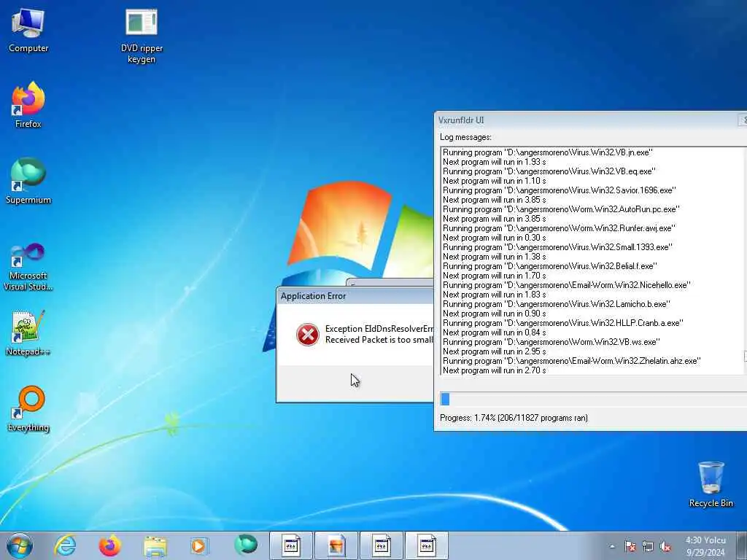Open Windows Media Player from the taskbar
The image size is (747, 560).
coord(198,545)
